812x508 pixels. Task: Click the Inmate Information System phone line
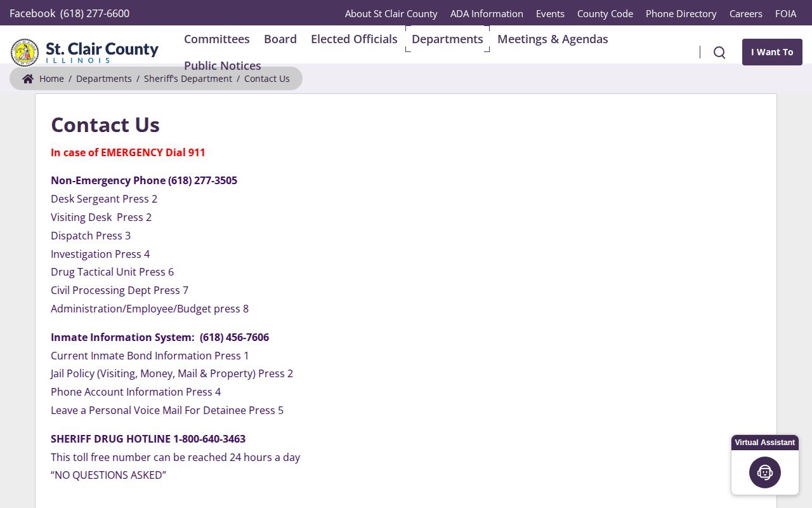pos(160,337)
